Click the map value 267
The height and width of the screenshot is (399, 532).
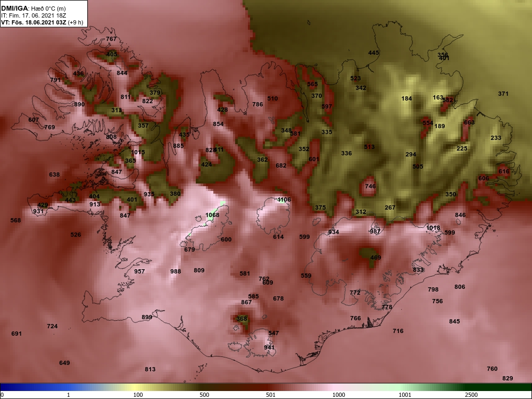(x=390, y=207)
